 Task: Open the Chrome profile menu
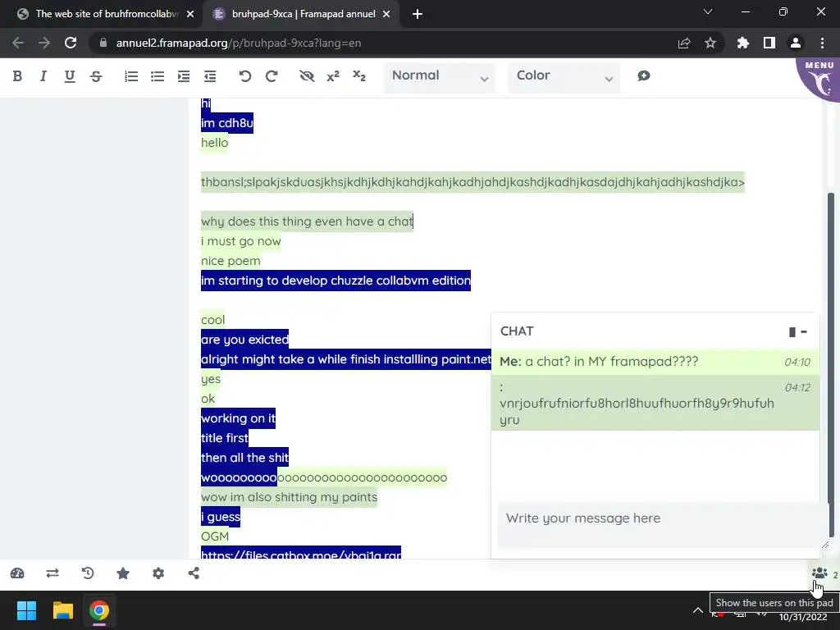coord(796,43)
